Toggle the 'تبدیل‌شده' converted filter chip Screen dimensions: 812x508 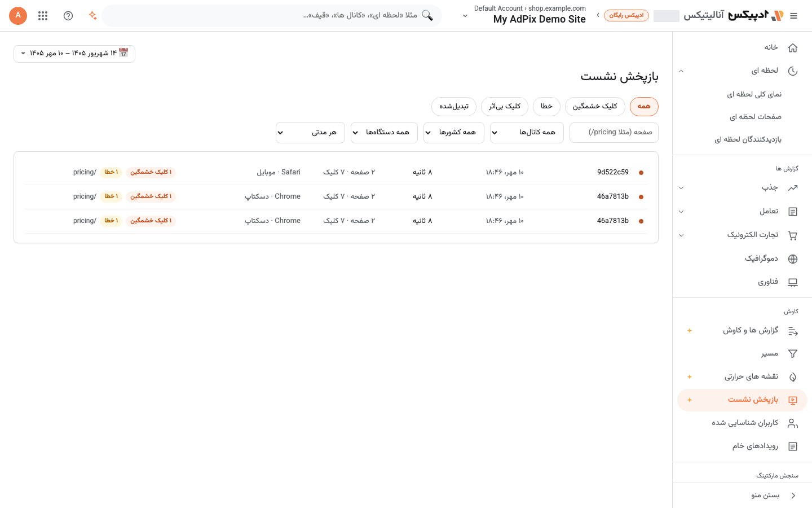(454, 107)
